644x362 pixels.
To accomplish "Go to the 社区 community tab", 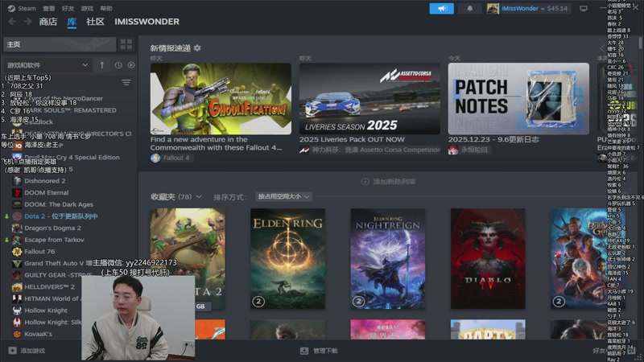I will (95, 22).
